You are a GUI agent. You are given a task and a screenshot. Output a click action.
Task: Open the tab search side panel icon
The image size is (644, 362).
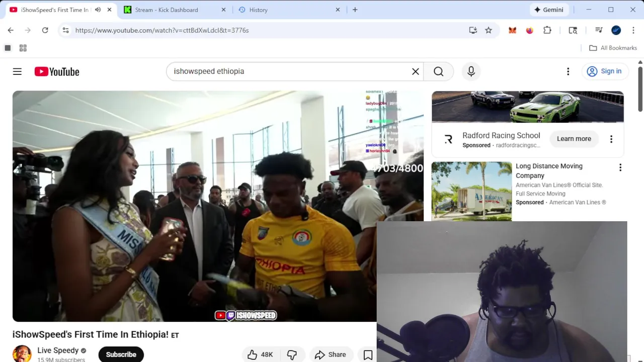pos(573,30)
